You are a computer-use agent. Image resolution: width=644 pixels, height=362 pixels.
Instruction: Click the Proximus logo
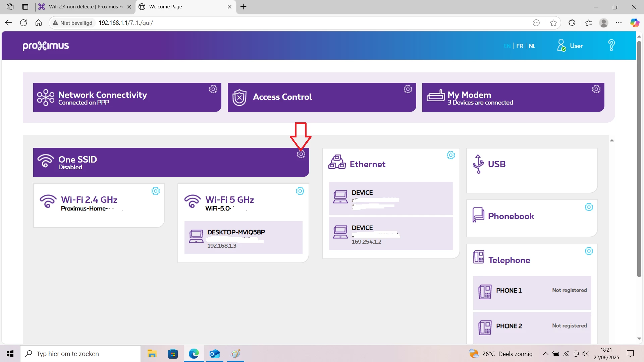46,46
